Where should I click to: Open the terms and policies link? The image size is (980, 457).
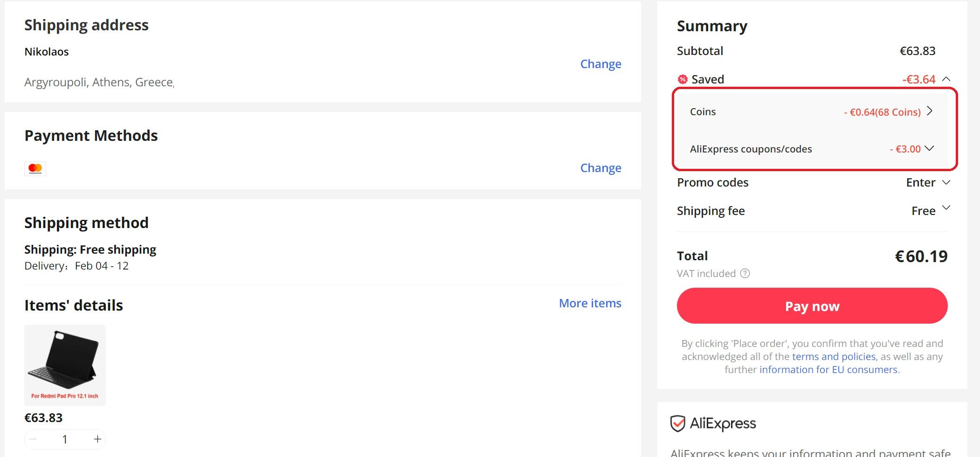(834, 357)
